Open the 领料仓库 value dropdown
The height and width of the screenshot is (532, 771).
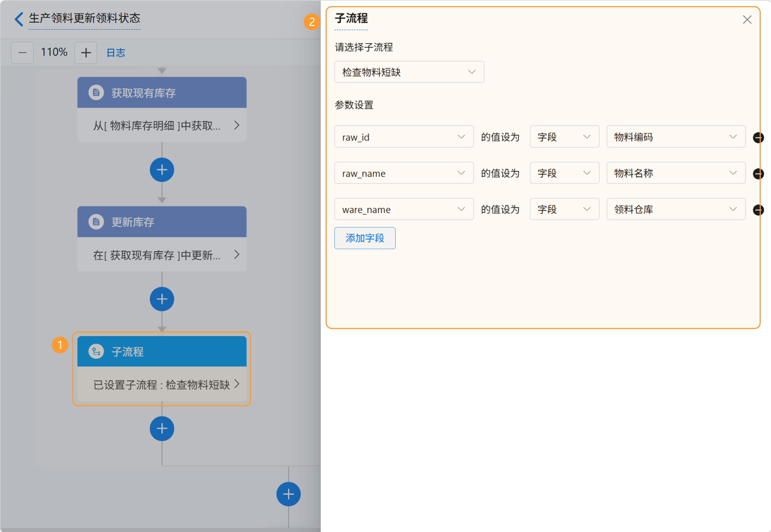pos(676,209)
